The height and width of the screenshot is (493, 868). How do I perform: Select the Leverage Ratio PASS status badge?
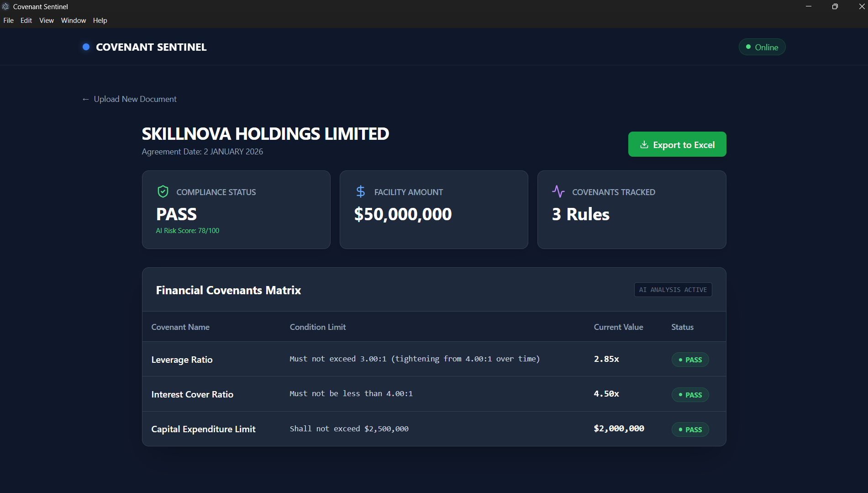(690, 360)
